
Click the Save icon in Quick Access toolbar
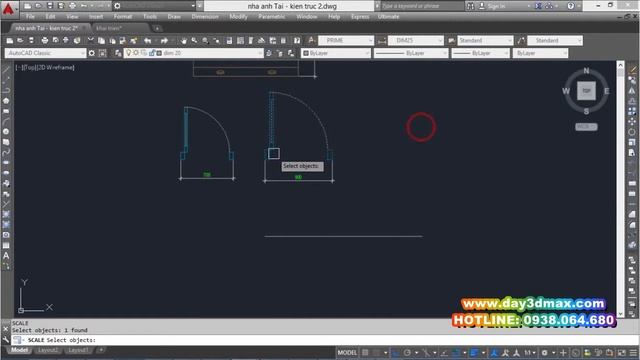(x=50, y=6)
